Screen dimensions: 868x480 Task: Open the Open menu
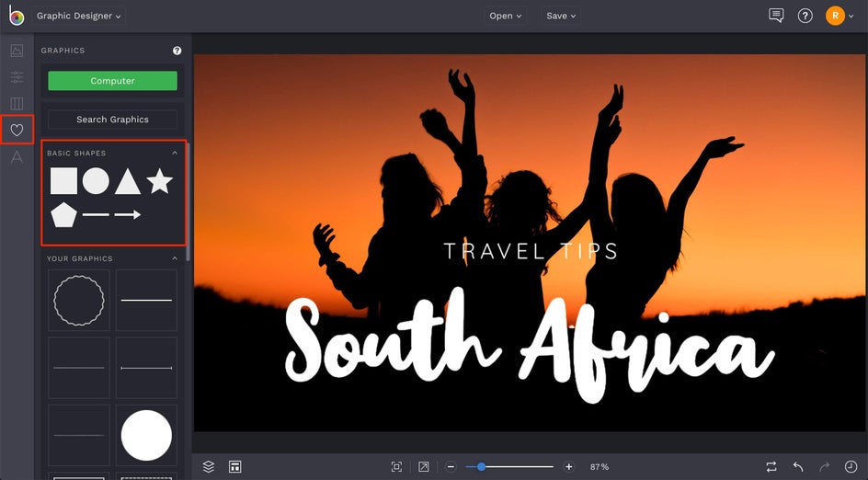506,16
